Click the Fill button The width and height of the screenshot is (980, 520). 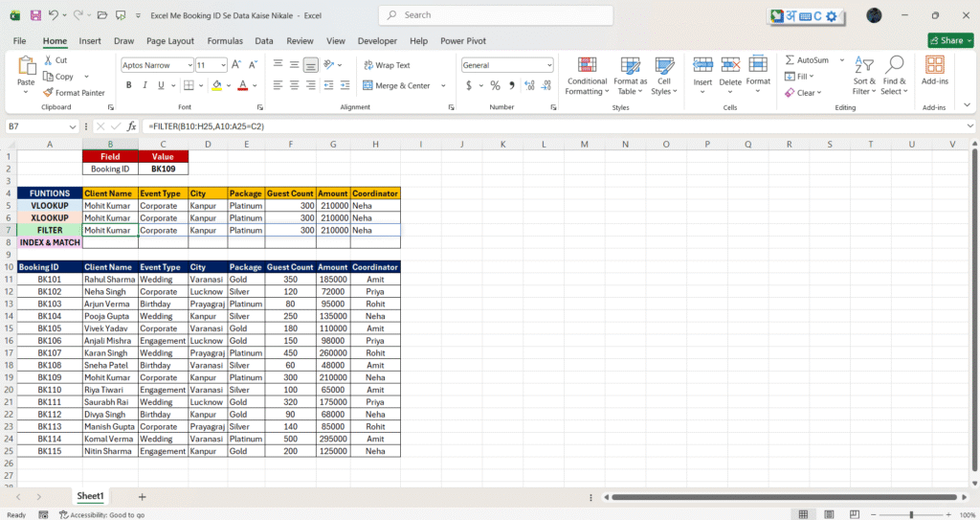pos(799,77)
